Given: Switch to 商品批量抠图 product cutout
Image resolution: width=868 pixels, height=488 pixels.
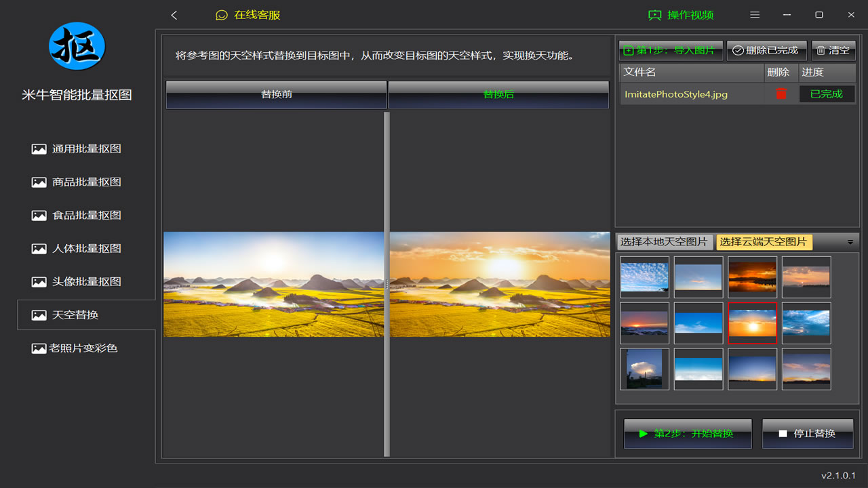Looking at the screenshot, I should pos(77,182).
